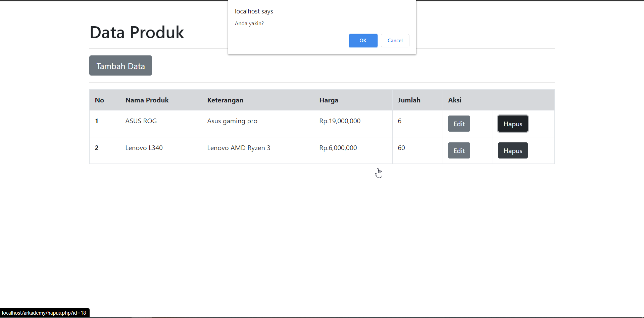Delete the Lenovo L340 product with Hapus
Image resolution: width=644 pixels, height=318 pixels.
coord(512,150)
